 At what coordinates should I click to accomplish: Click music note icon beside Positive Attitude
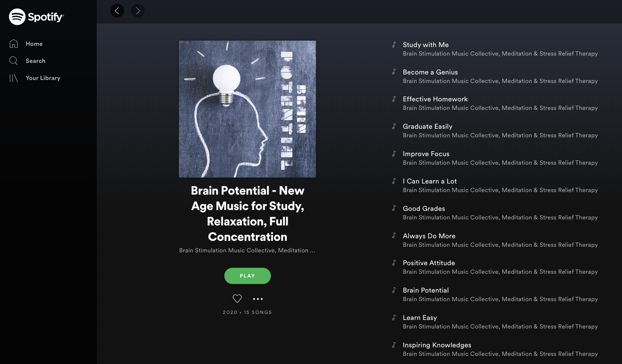394,263
